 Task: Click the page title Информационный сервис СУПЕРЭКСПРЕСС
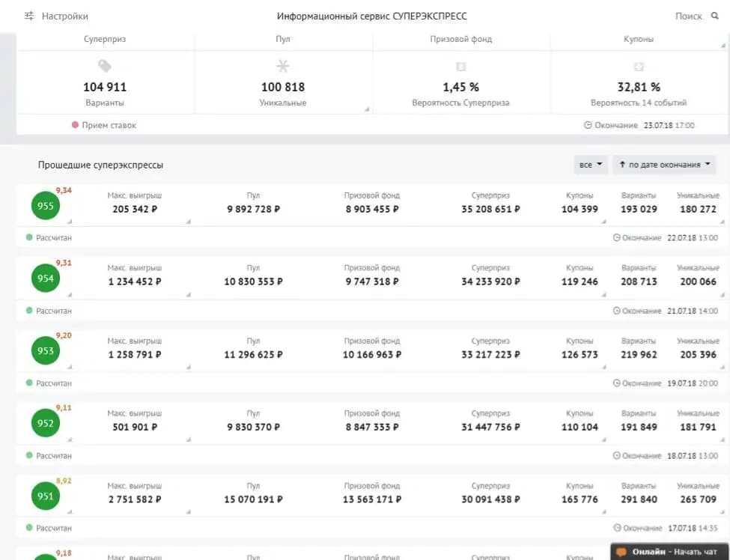(372, 16)
